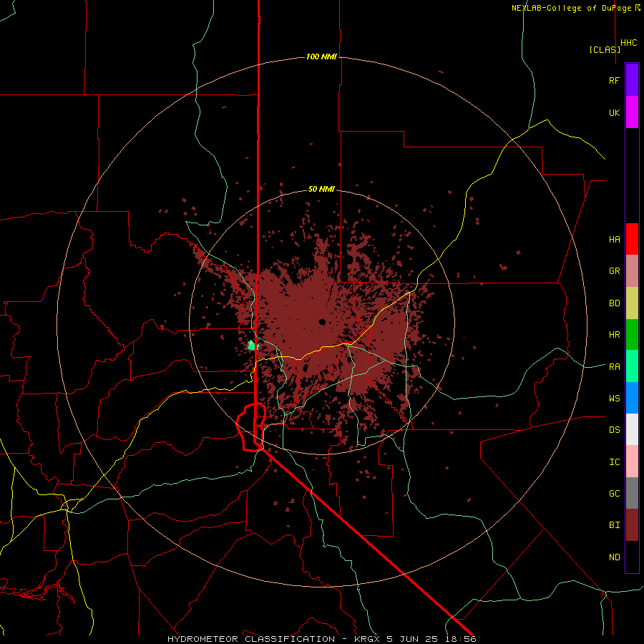644x644 pixels.
Task: Click the black radar site dot at center
Action: (x=322, y=321)
